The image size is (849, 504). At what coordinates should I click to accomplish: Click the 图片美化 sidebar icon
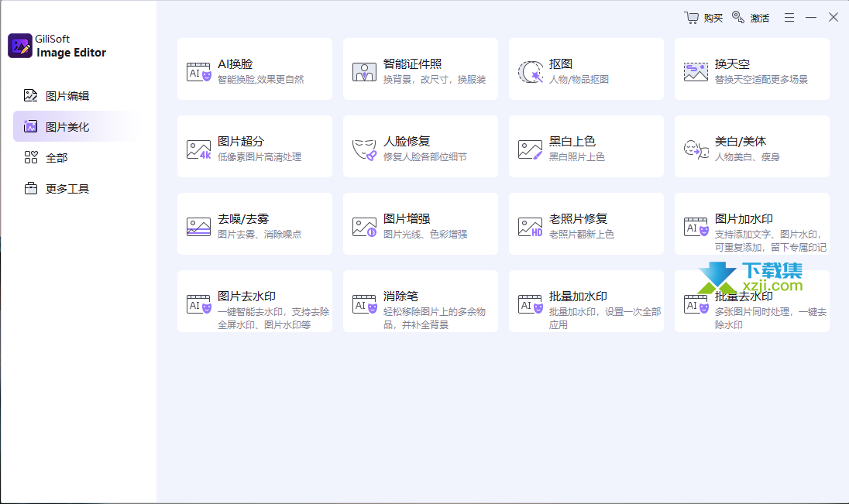coord(31,127)
